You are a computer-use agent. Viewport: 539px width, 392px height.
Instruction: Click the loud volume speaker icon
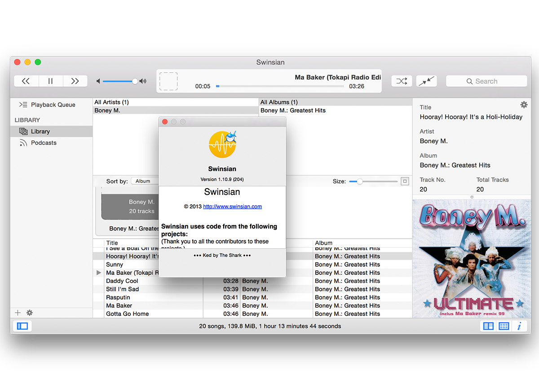(x=143, y=81)
